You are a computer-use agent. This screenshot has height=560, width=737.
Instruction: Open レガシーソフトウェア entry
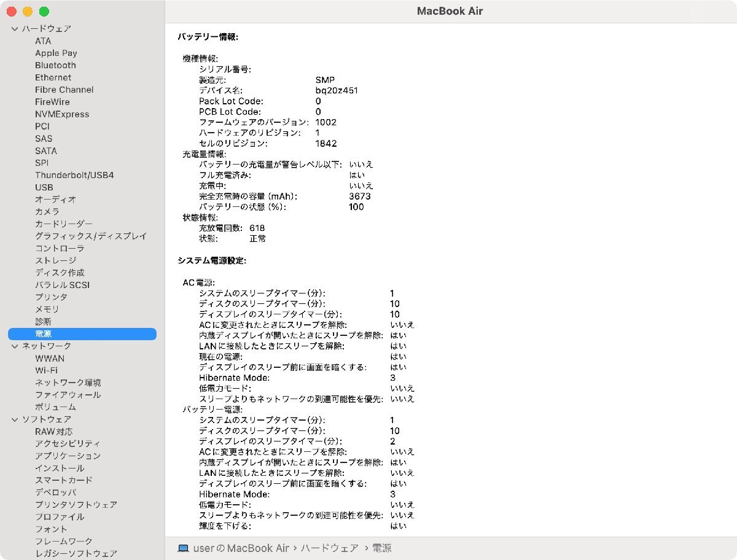coord(76,553)
